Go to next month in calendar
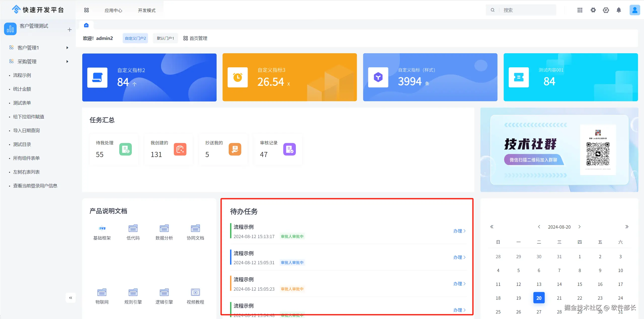The width and height of the screenshot is (644, 319). click(580, 227)
